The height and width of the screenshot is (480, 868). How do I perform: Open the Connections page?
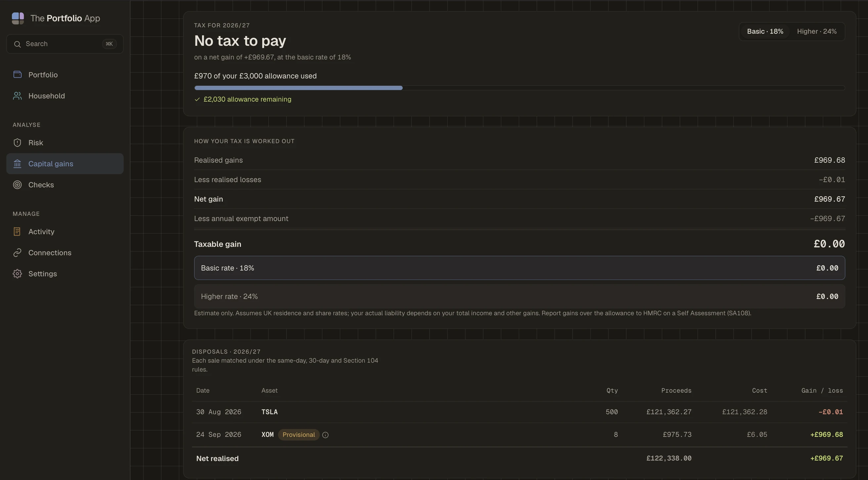point(65,253)
